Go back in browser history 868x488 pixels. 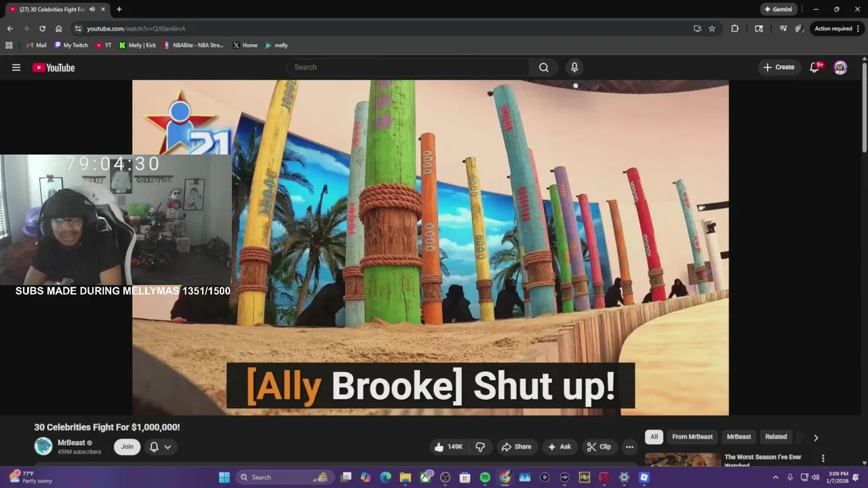point(9,28)
